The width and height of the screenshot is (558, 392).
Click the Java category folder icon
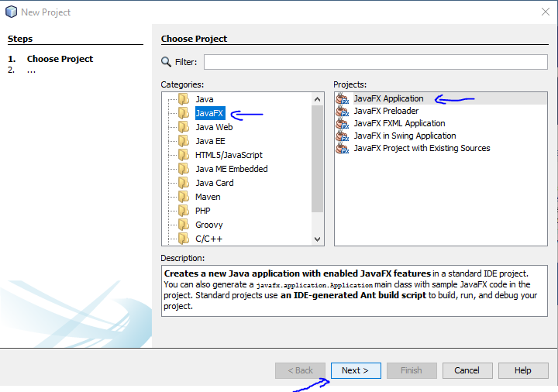point(184,99)
